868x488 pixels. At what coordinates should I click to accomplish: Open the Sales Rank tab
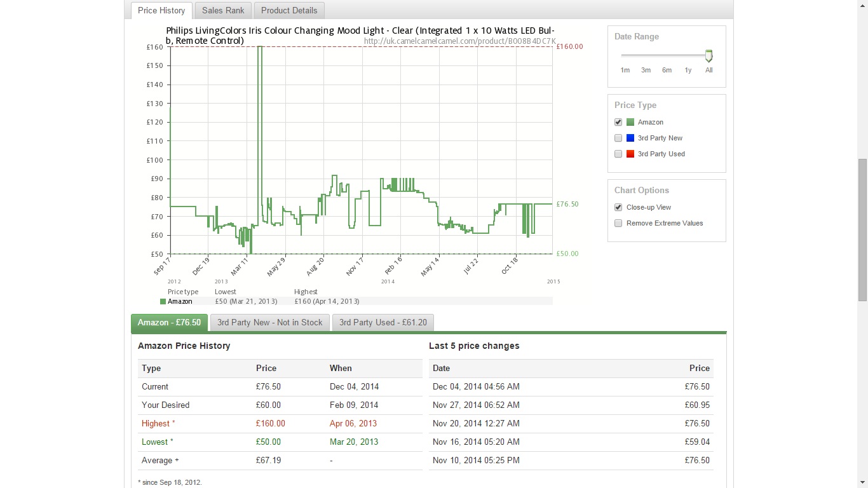(x=223, y=10)
